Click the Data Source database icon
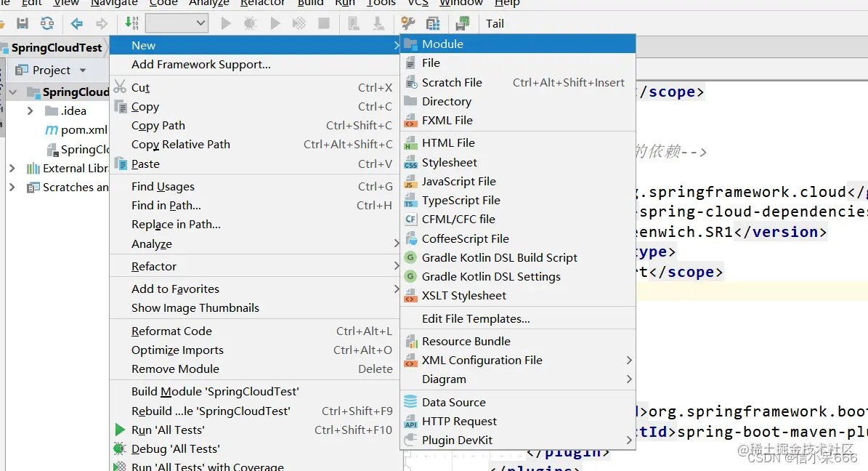Screen dimensions: 868x471 click(410, 402)
